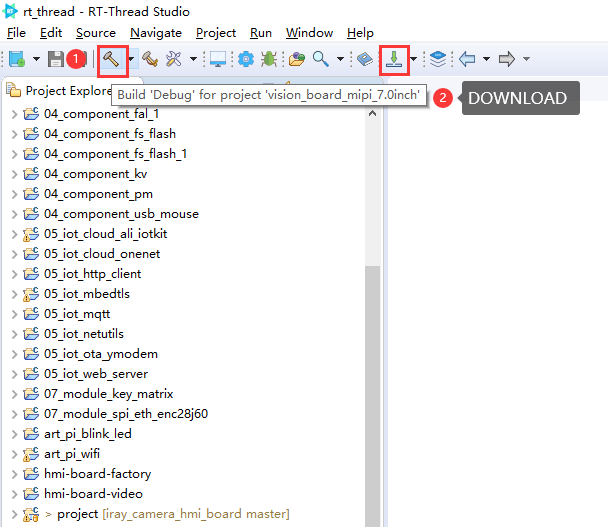Expand the 04_component_kv project
The height and width of the screenshot is (527, 608).
click(x=14, y=174)
